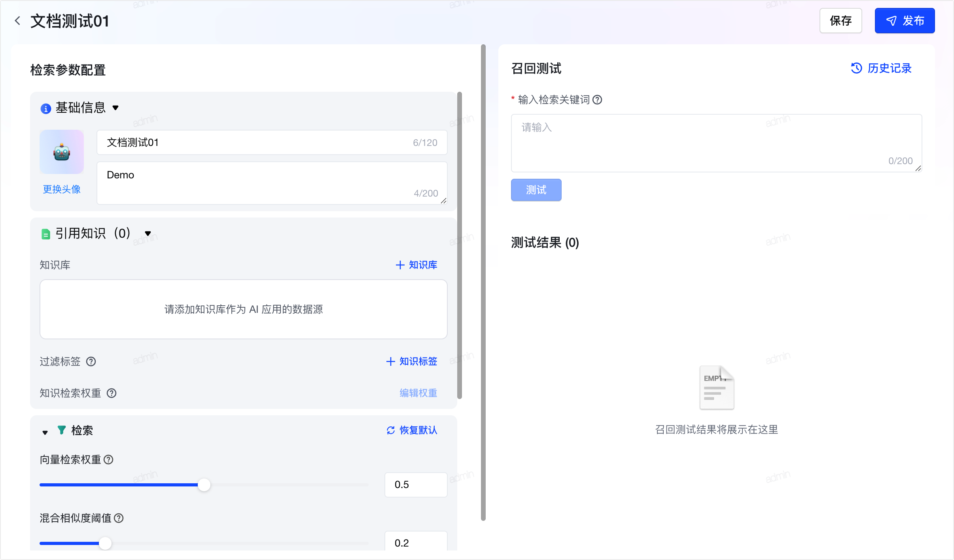The image size is (954, 560).
Task: Add a knowledge base via + 知识库
Action: pyautogui.click(x=416, y=265)
